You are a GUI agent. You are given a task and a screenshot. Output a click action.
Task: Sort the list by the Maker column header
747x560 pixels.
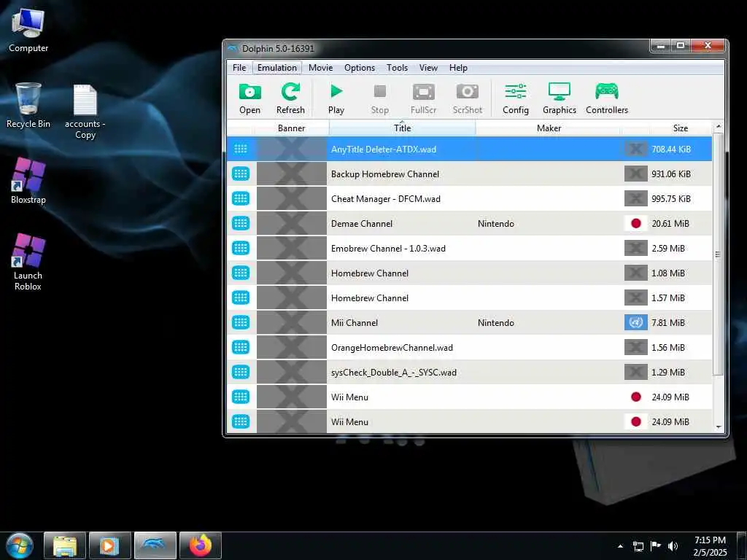pos(549,128)
